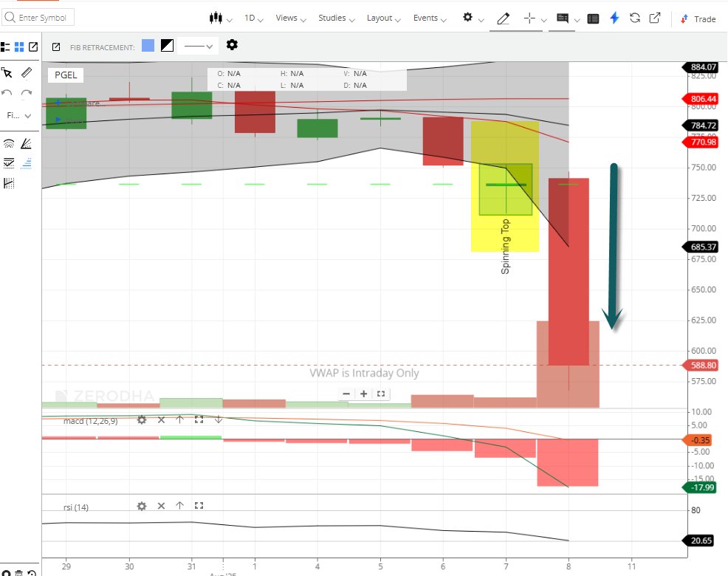Pop out chart in new window
The width and height of the screenshot is (728, 576).
[655, 18]
